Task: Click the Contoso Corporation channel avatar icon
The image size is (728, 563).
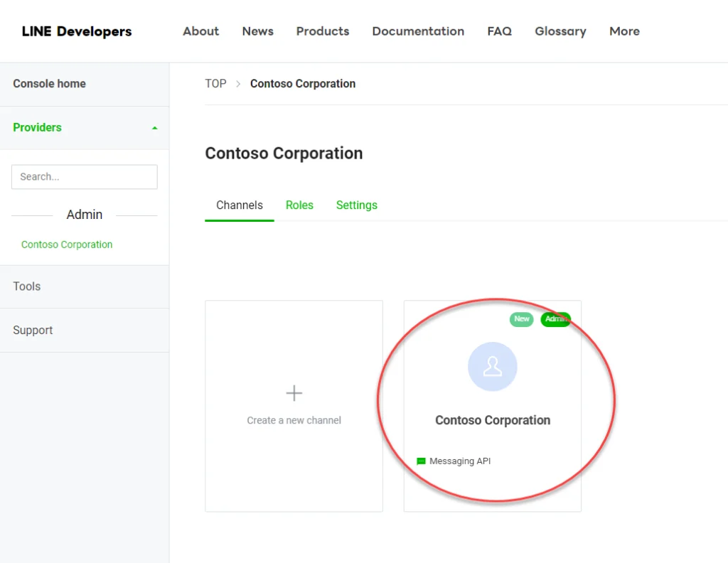Action: (x=492, y=367)
